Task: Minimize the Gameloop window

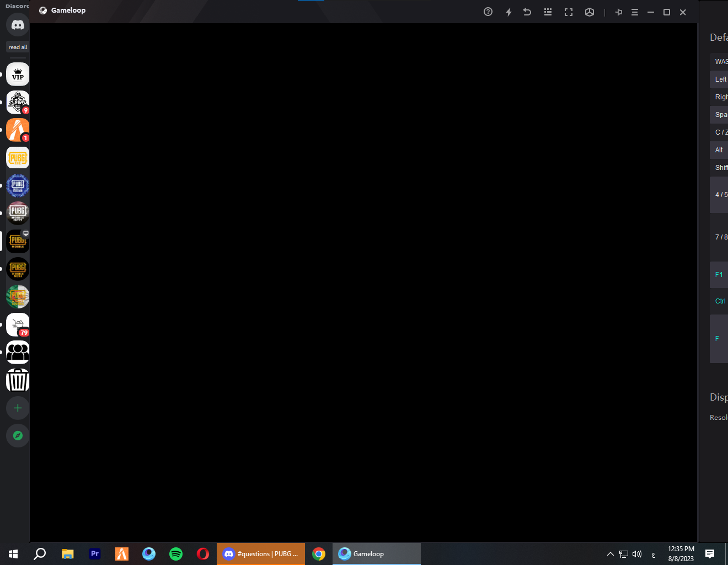Action: 651,12
